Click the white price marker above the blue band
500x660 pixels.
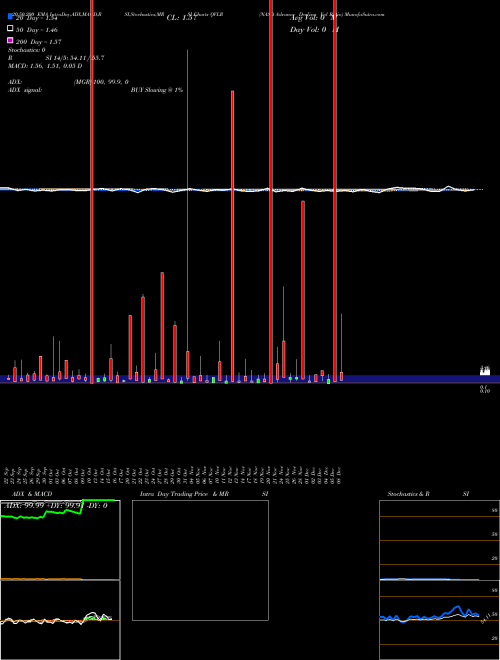pyautogui.click(x=485, y=371)
